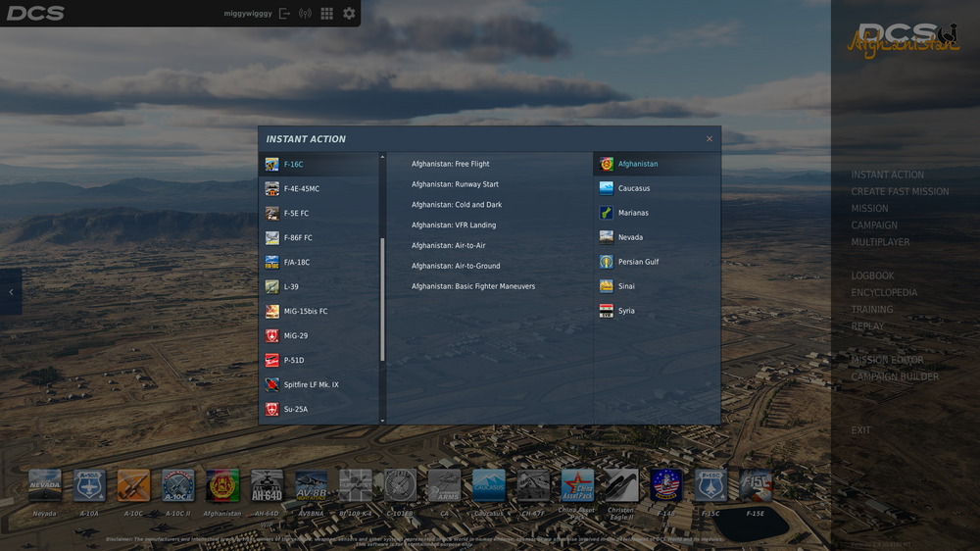
Task: Choose the Syria map icon
Action: click(607, 310)
